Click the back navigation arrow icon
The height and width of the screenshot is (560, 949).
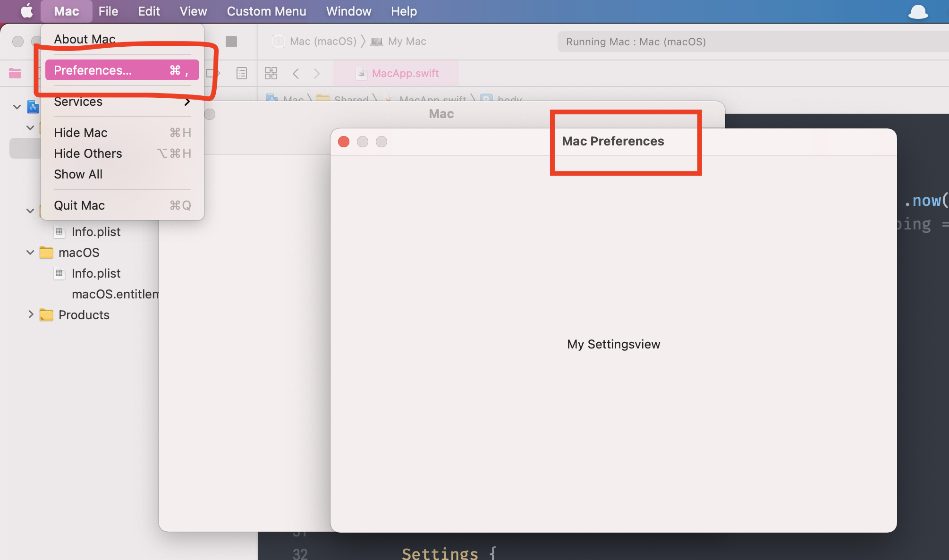coord(296,73)
